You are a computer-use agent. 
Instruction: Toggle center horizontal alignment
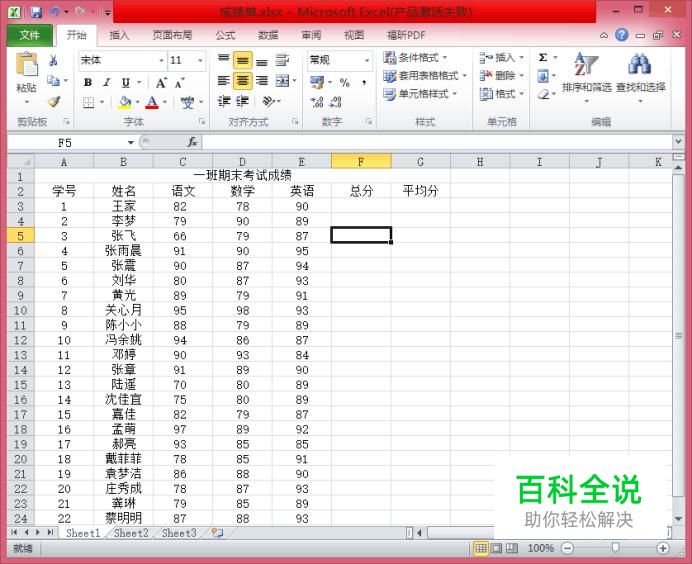[x=242, y=81]
